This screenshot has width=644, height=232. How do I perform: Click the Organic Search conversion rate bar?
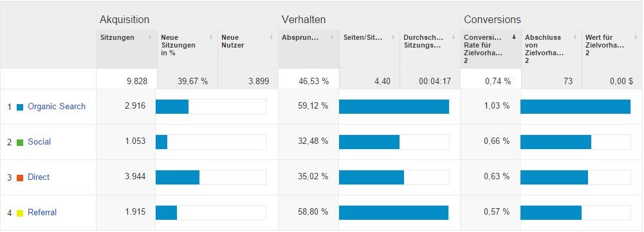[575, 106]
